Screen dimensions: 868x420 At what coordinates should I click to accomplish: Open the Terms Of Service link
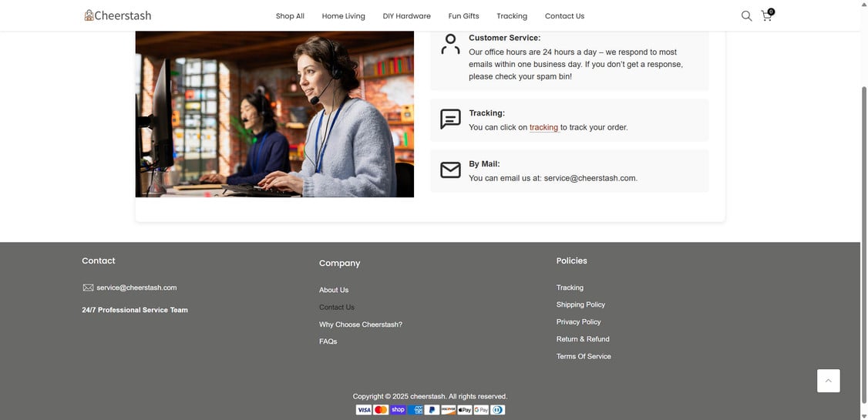pyautogui.click(x=584, y=356)
